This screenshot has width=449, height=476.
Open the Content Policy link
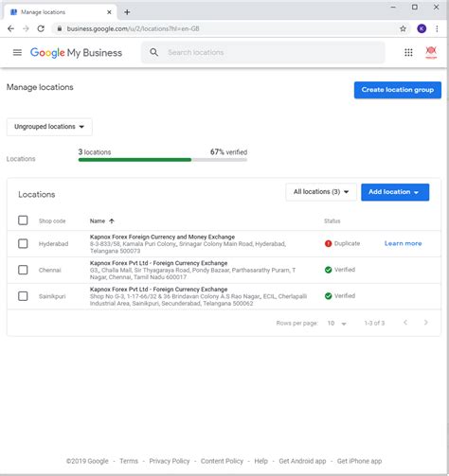click(x=222, y=461)
